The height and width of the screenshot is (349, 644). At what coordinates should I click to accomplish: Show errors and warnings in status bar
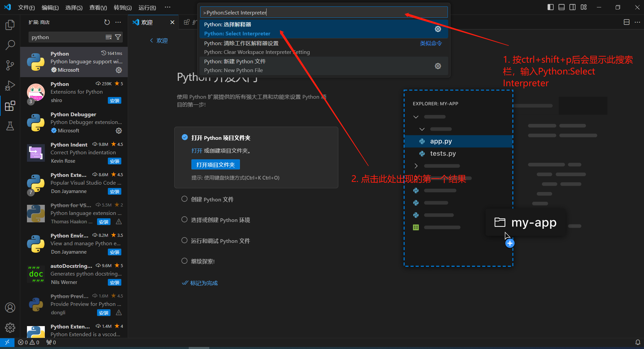point(29,342)
